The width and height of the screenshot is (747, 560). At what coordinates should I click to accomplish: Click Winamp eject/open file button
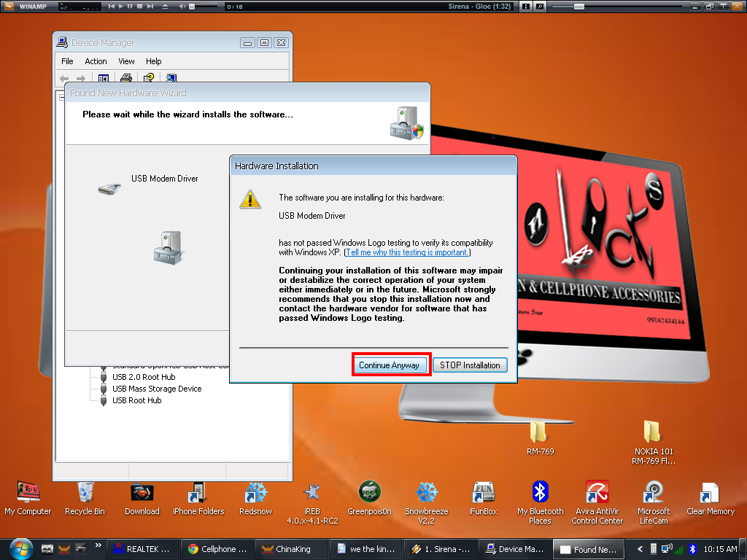click(165, 6)
